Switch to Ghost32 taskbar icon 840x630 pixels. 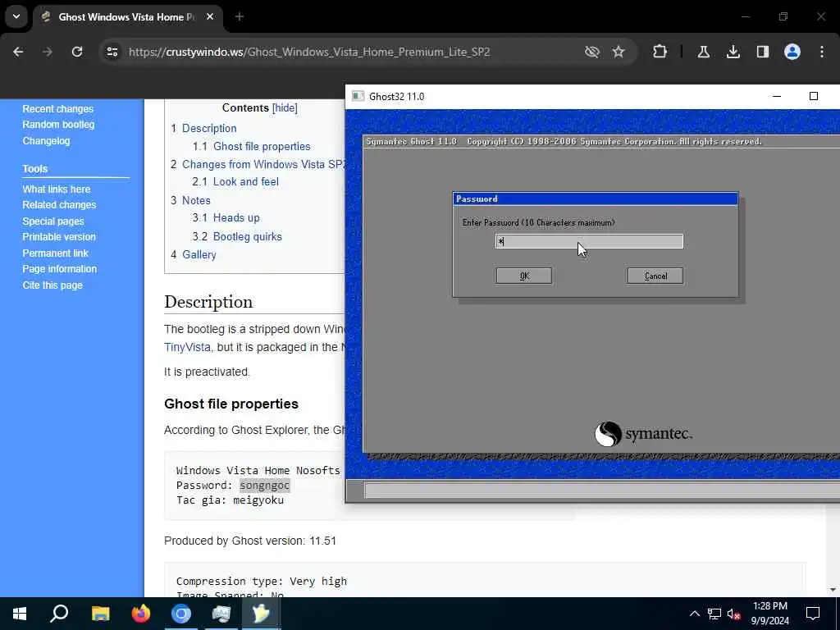[x=261, y=614]
